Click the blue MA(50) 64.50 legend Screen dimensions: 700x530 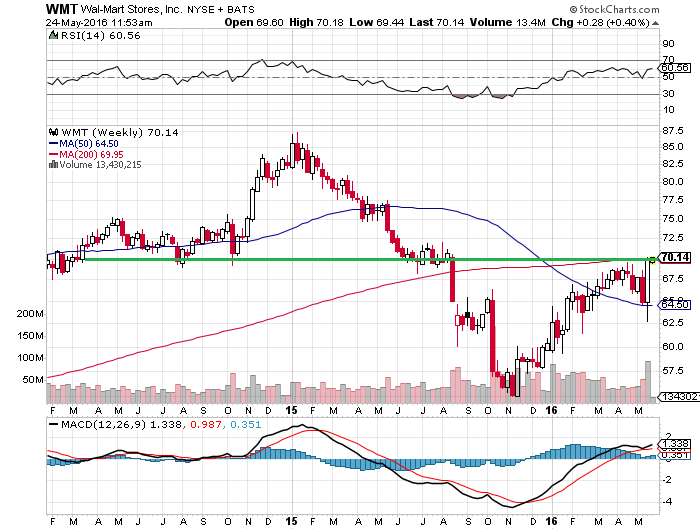point(84,144)
